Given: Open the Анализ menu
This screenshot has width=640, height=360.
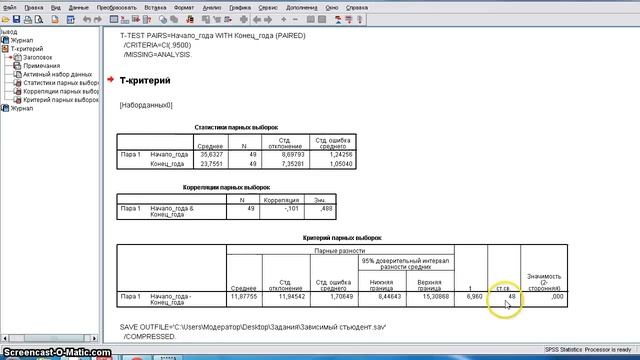Looking at the screenshot, I should pos(212,7).
